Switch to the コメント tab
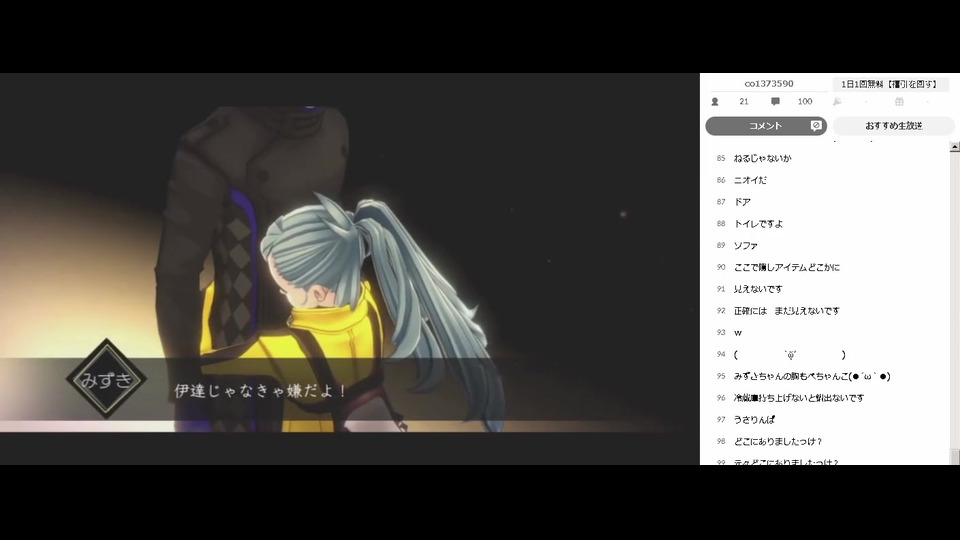960x540 pixels. click(766, 126)
